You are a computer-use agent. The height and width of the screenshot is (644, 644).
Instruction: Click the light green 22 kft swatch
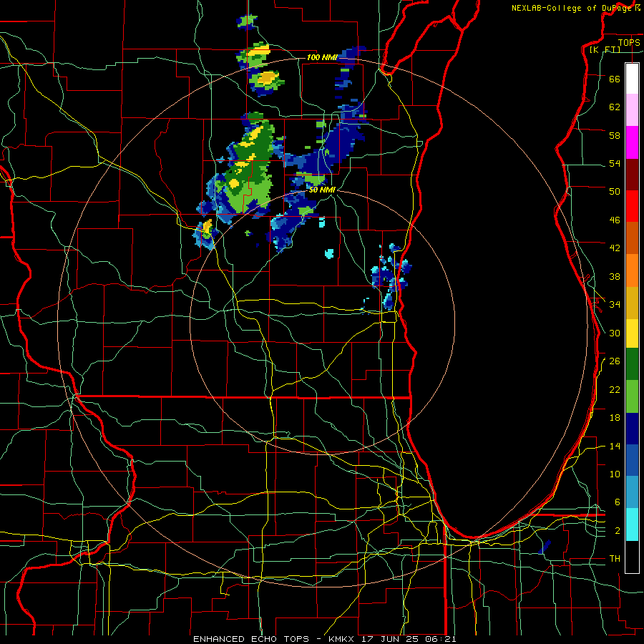coord(632,396)
